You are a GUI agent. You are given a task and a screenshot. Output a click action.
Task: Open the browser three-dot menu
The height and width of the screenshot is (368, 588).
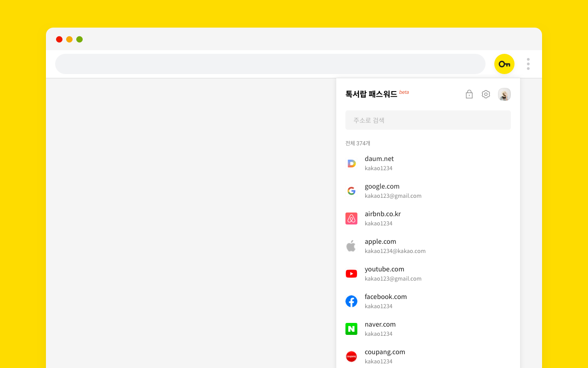tap(528, 64)
